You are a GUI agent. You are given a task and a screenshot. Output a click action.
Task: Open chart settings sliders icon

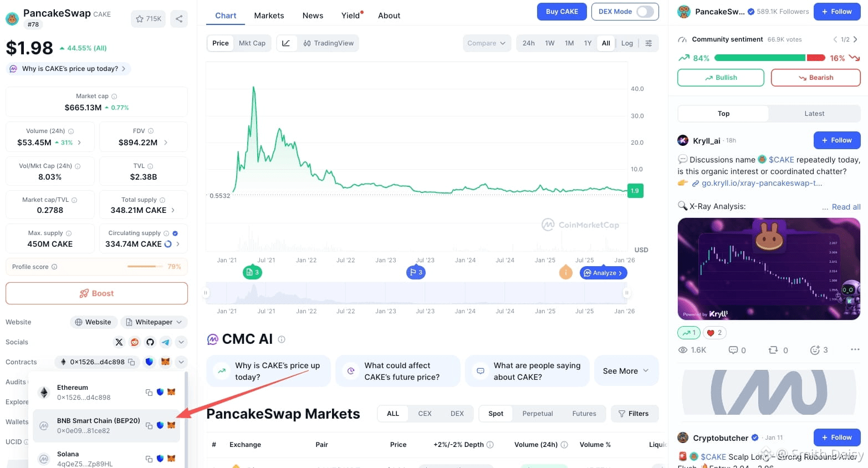coord(649,43)
